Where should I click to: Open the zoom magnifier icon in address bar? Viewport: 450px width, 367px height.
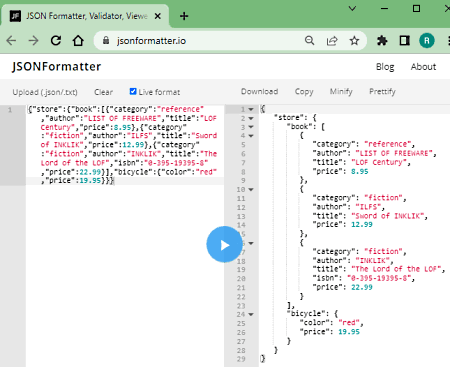tap(309, 41)
